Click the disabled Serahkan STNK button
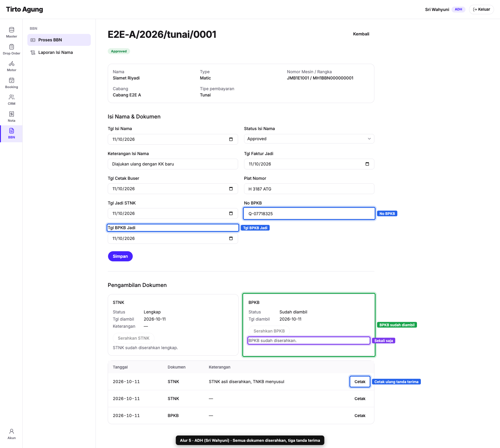The height and width of the screenshot is (448, 500). coord(133,338)
